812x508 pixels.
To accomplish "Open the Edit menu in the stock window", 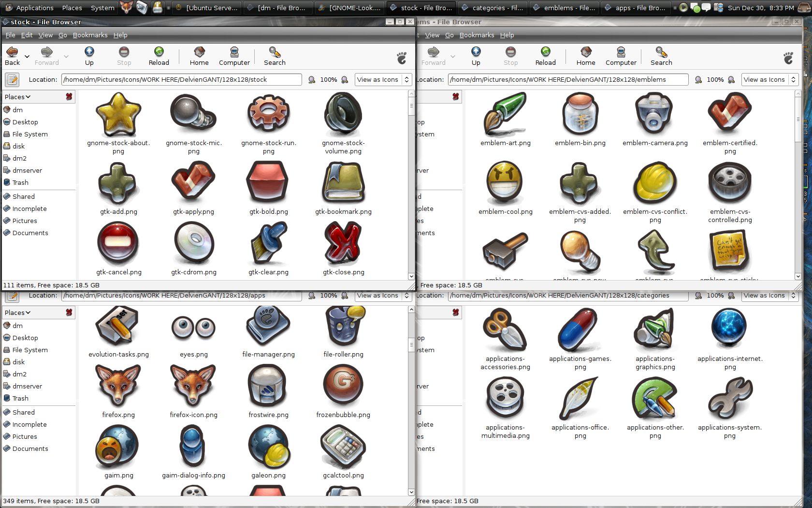I will click(27, 35).
